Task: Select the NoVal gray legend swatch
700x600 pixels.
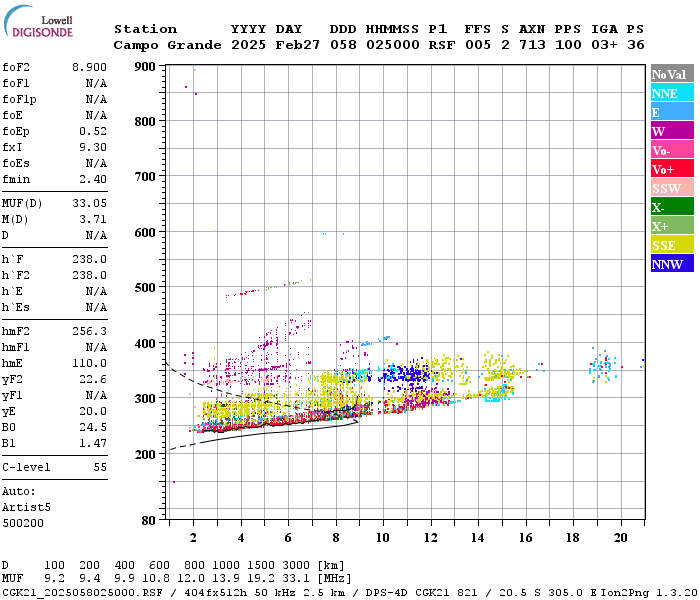Action: 672,74
